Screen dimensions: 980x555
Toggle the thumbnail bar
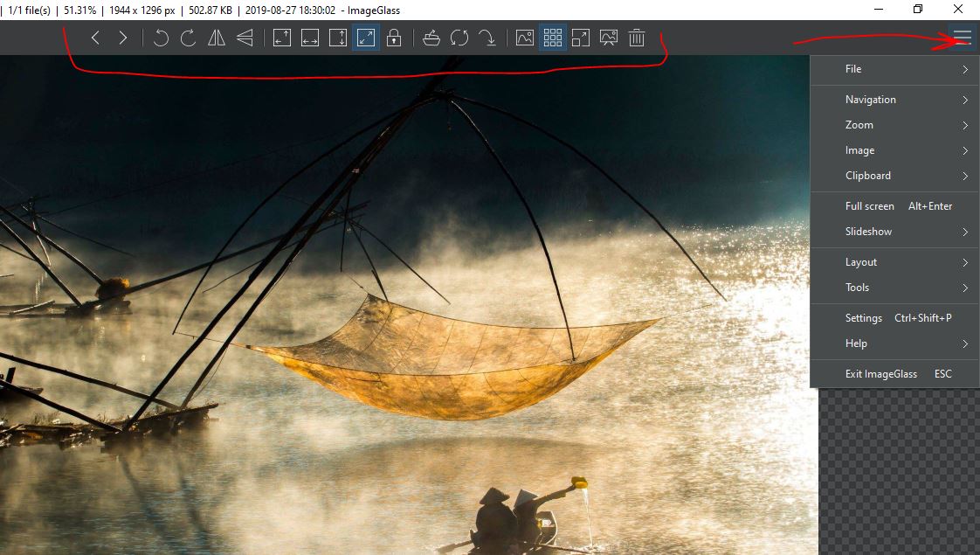(x=553, y=37)
